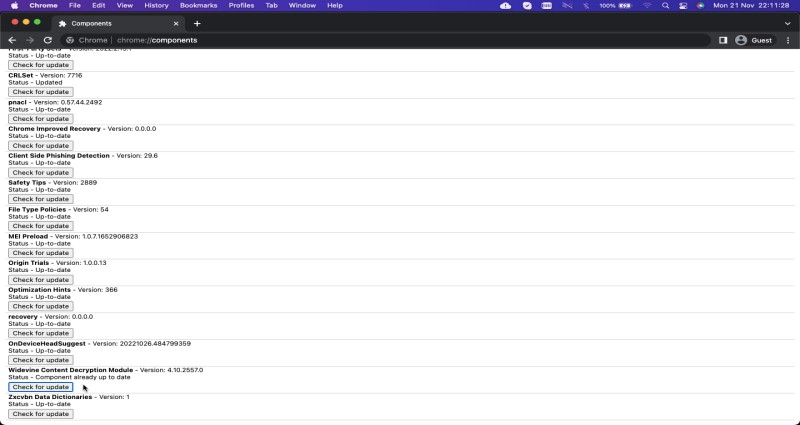The width and height of the screenshot is (800, 425).
Task: Open the Bookmarks menu
Action: click(x=198, y=6)
